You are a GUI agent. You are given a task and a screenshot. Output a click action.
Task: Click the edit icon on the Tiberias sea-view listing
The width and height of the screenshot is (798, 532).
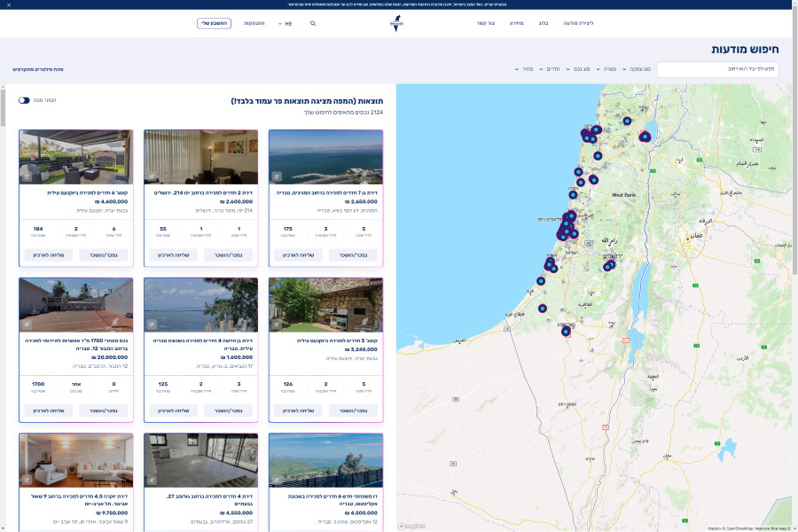click(276, 176)
